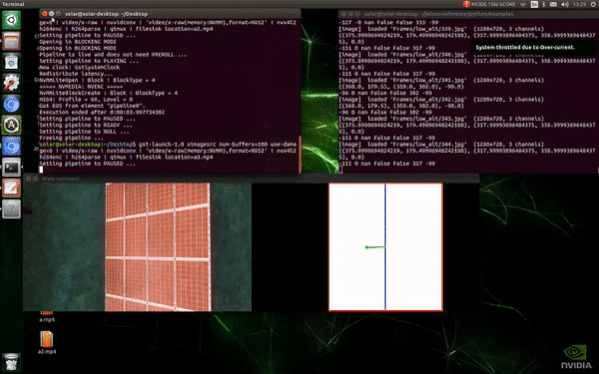This screenshot has height=374, width=599.
Task: Open the sound volume indicator
Action: [x=565, y=4]
